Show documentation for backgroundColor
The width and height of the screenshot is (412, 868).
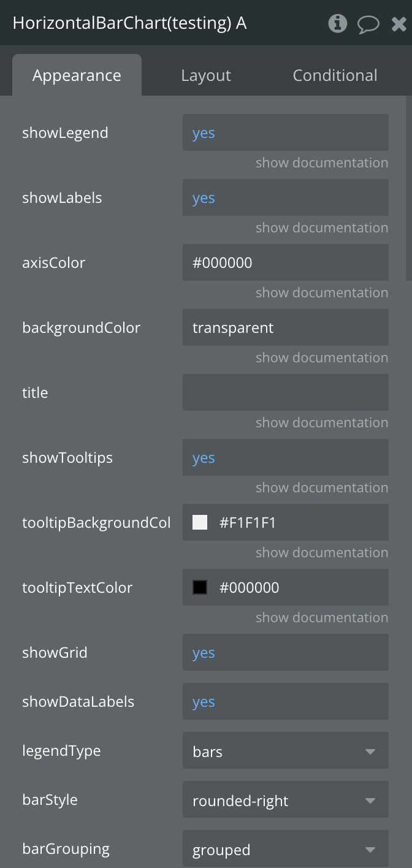(x=321, y=358)
